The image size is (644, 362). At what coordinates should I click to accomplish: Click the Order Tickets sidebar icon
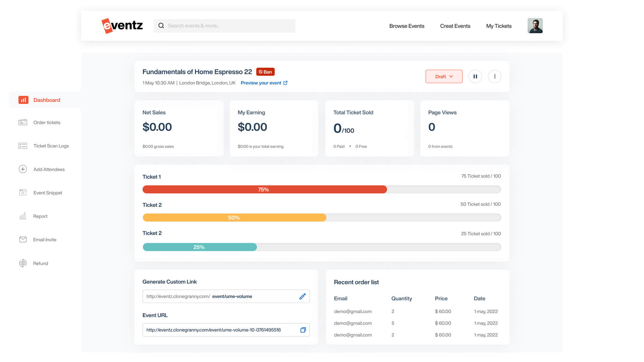(22, 122)
